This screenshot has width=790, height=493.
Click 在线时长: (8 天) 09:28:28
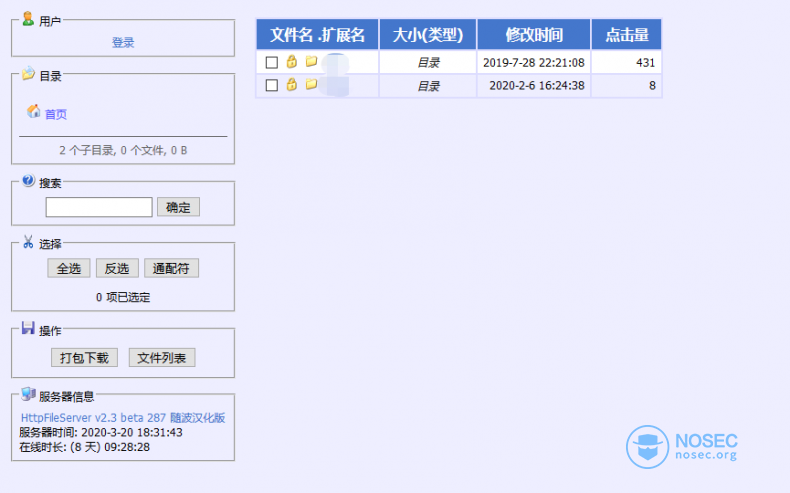[85, 447]
